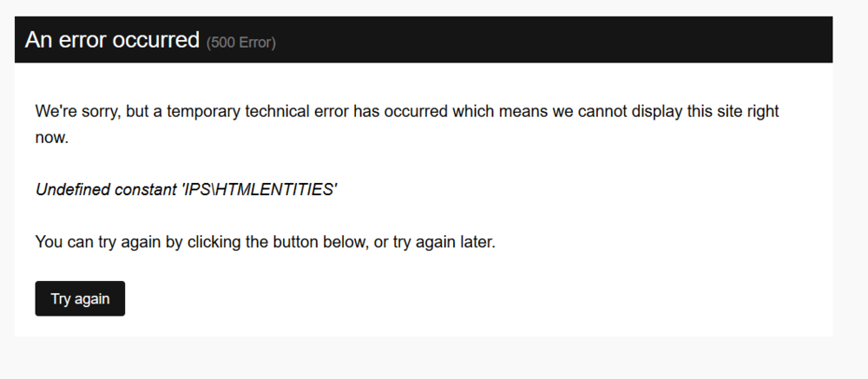Click the phrase "try again later"

pos(444,242)
